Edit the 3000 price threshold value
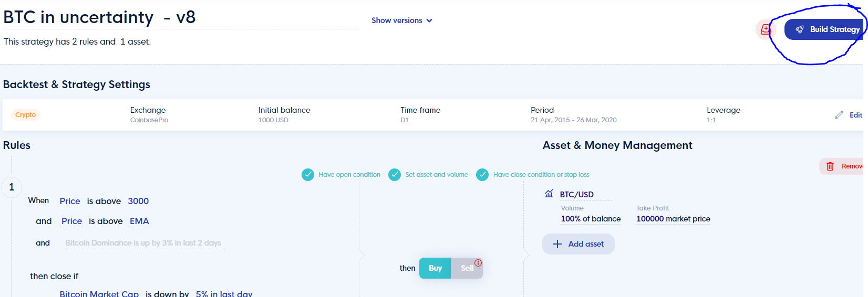Viewport: 868px width, 297px height. click(138, 201)
